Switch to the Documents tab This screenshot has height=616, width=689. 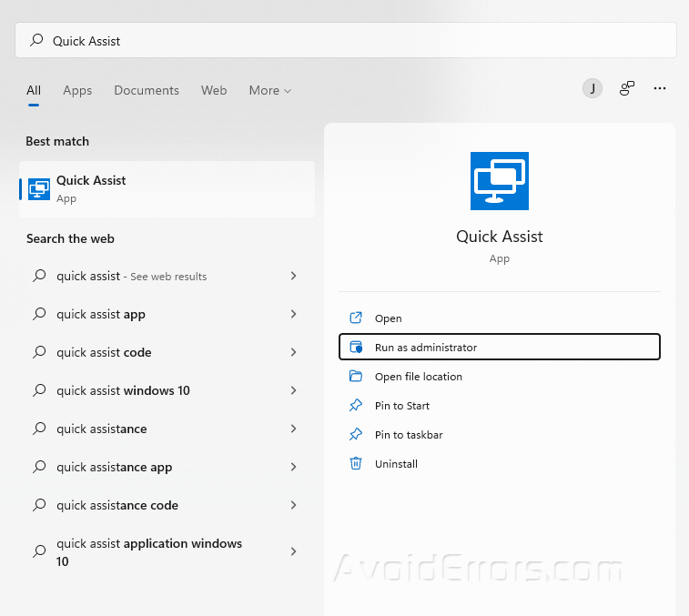[x=147, y=90]
